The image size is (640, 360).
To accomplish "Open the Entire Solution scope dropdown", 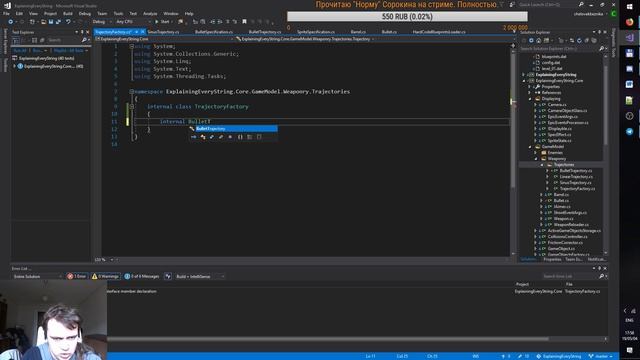I will 37,276.
